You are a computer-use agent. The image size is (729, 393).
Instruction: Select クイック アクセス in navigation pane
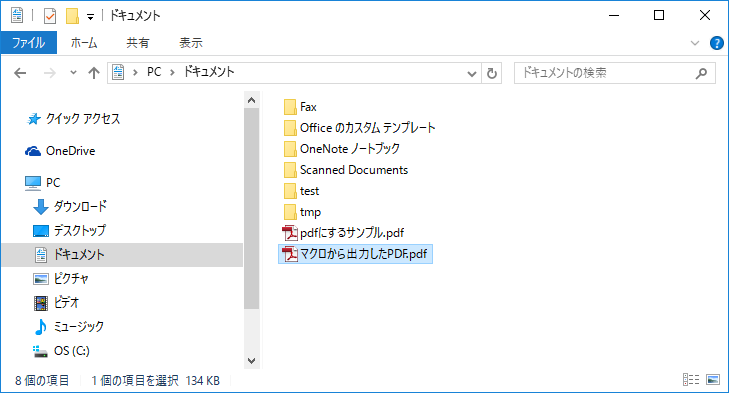83,119
